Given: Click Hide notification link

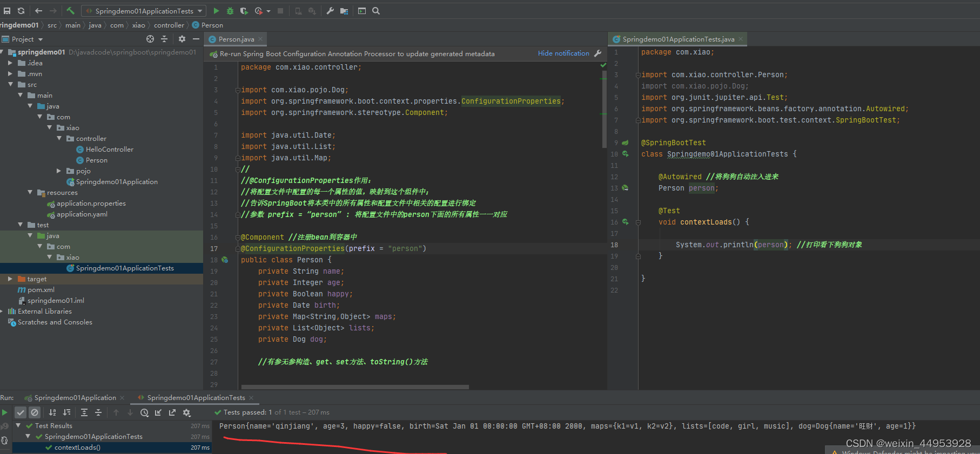Looking at the screenshot, I should coord(563,53).
